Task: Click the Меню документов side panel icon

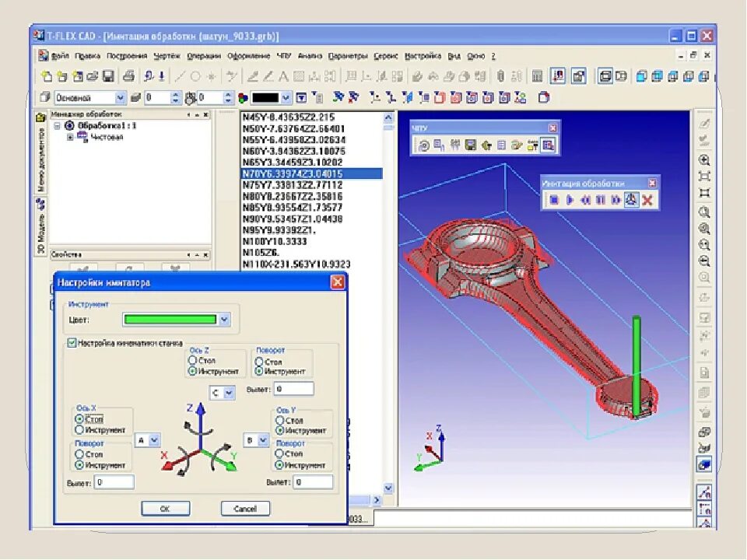Action: [41, 117]
